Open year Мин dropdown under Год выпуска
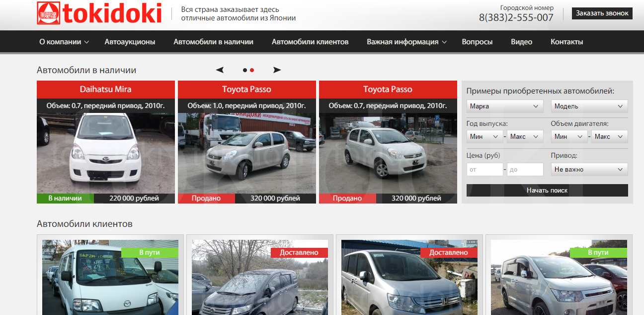 tap(484, 136)
